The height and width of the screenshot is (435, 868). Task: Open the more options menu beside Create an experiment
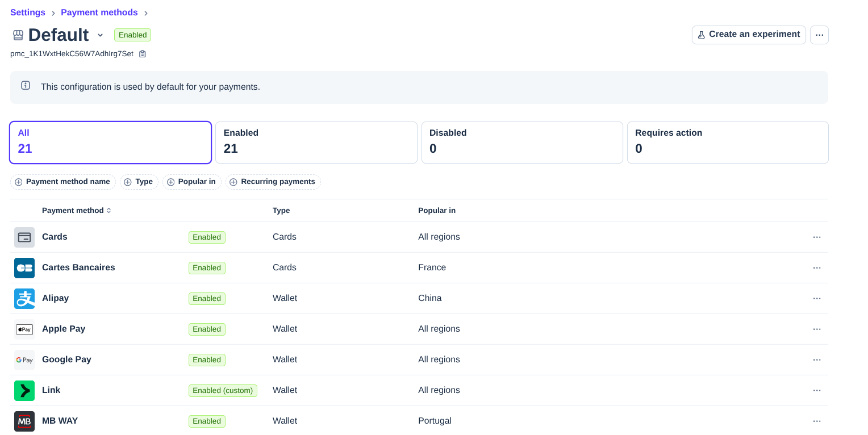[x=819, y=35]
